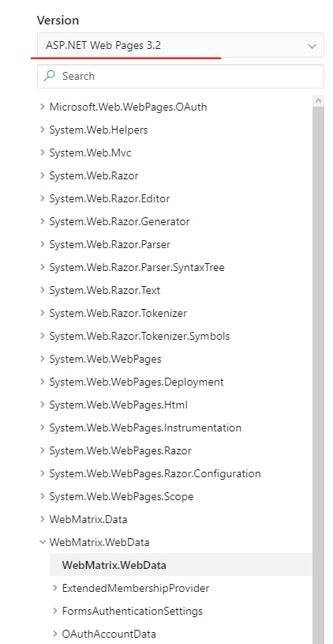Expand the System.Web.Razor.Editor chevron
The width and height of the screenshot is (333, 644).
tap(43, 199)
